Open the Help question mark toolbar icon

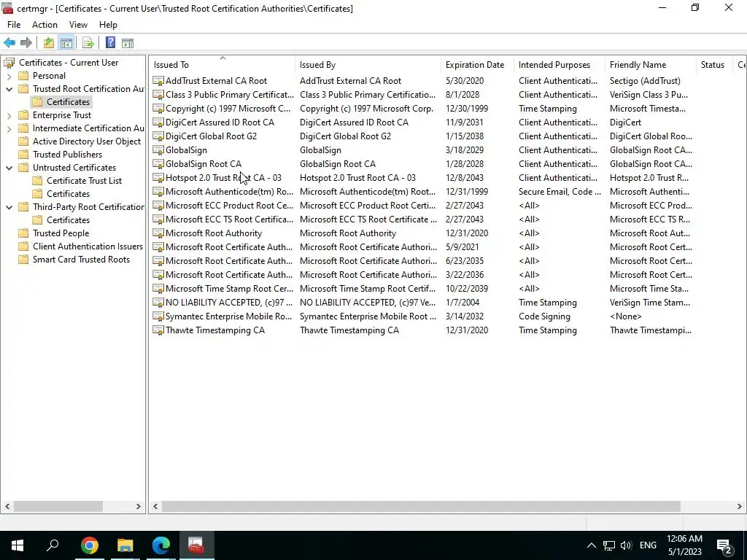point(111,43)
